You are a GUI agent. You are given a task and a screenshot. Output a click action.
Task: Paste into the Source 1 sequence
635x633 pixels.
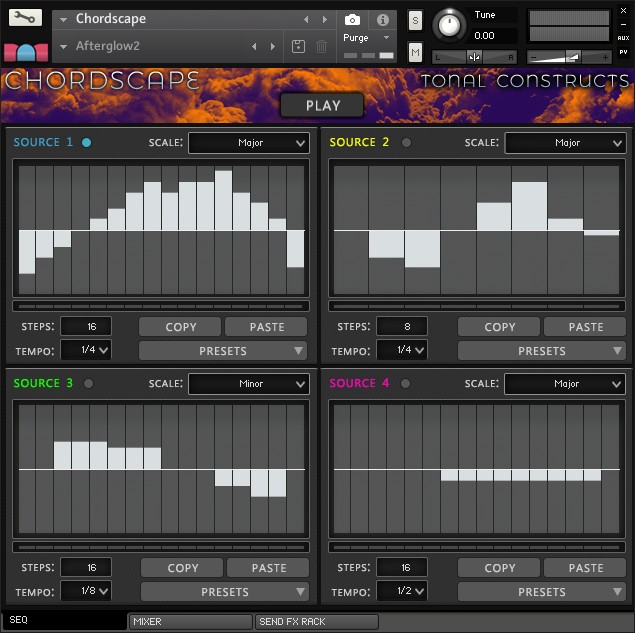(266, 327)
